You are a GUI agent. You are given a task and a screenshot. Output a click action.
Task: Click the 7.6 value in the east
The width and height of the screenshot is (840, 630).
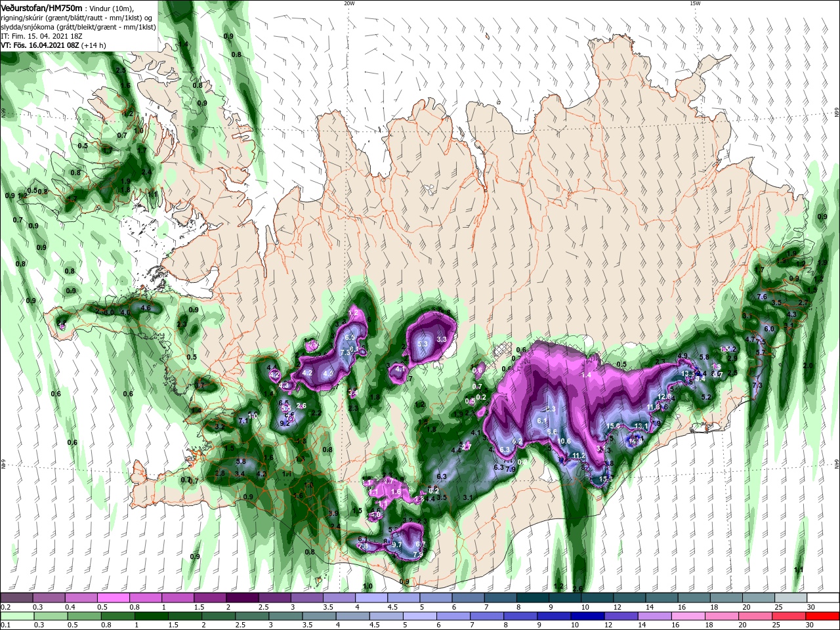pos(762,297)
